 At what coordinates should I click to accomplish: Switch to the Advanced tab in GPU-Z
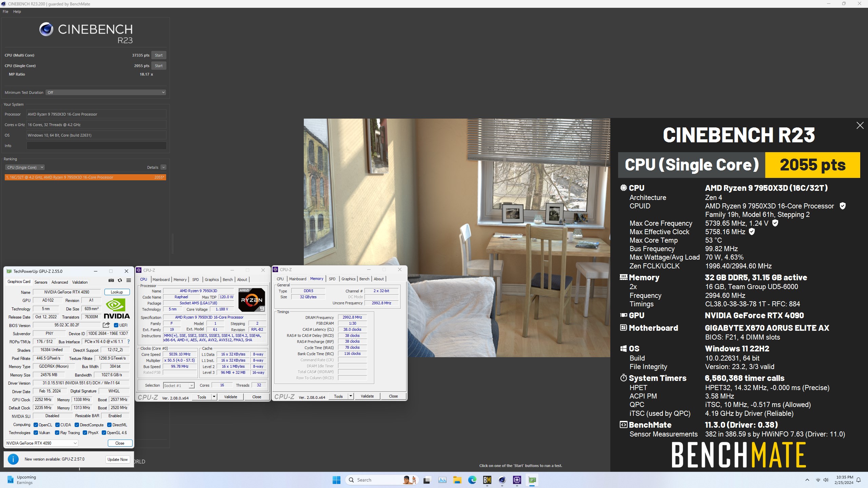tap(60, 282)
